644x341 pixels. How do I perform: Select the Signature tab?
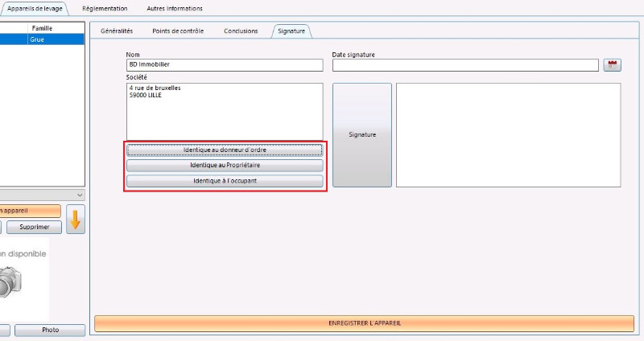pyautogui.click(x=291, y=31)
